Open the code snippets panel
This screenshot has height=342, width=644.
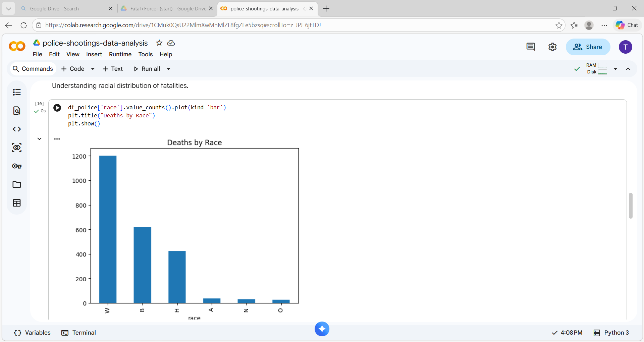(17, 129)
